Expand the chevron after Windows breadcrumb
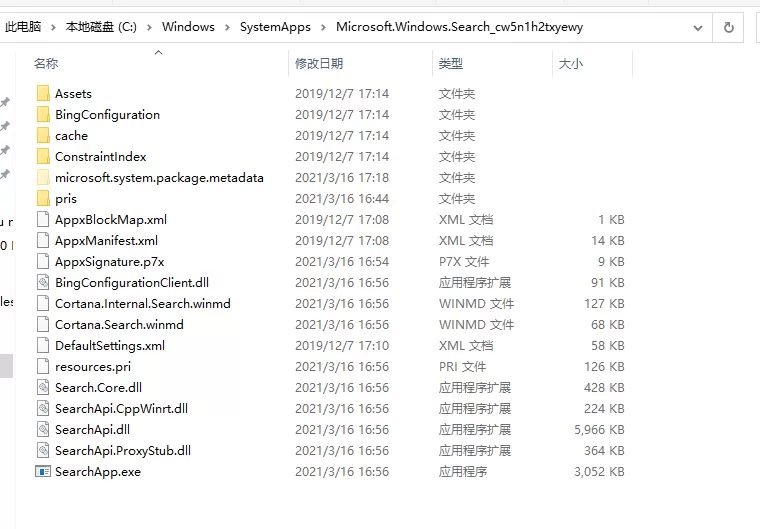Screen dimensions: 760x529 pos(227,27)
